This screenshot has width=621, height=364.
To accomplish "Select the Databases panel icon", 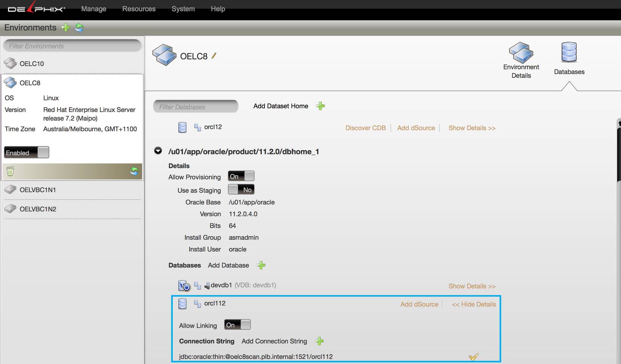I will [569, 57].
